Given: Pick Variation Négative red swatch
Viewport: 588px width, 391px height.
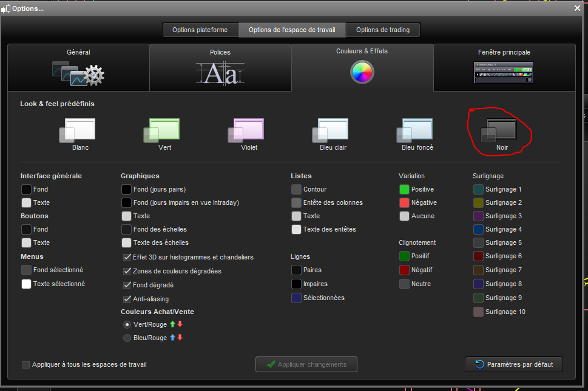Looking at the screenshot, I should [x=404, y=202].
